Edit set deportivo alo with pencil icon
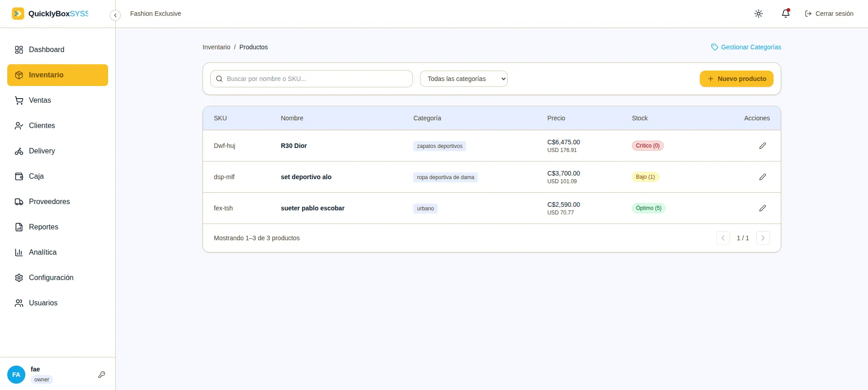 [x=763, y=177]
